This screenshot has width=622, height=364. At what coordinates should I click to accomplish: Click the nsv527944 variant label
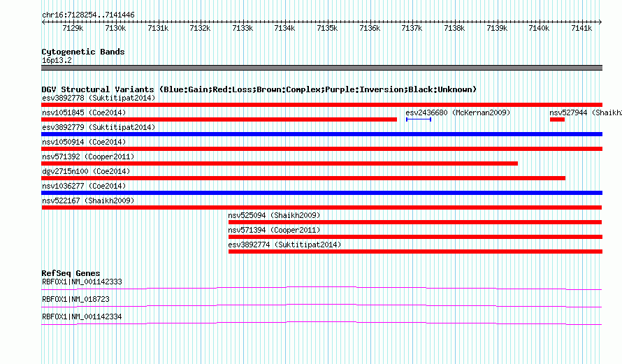[586, 112]
